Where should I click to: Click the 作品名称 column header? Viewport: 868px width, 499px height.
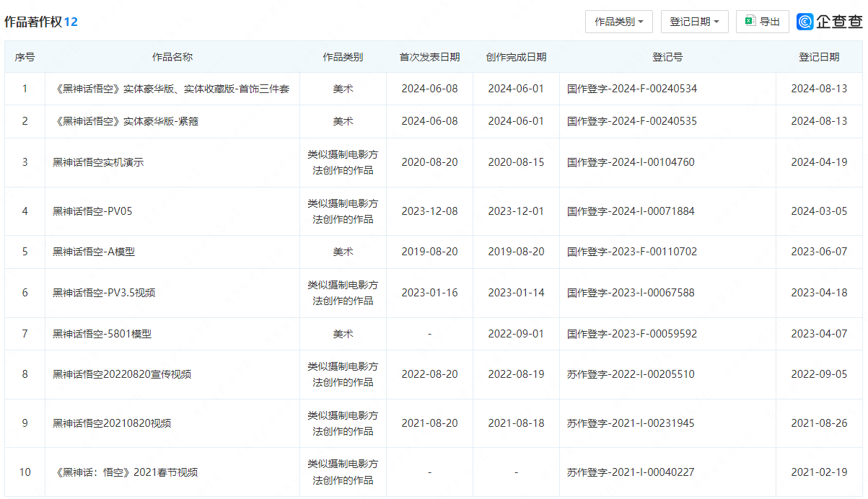[173, 56]
